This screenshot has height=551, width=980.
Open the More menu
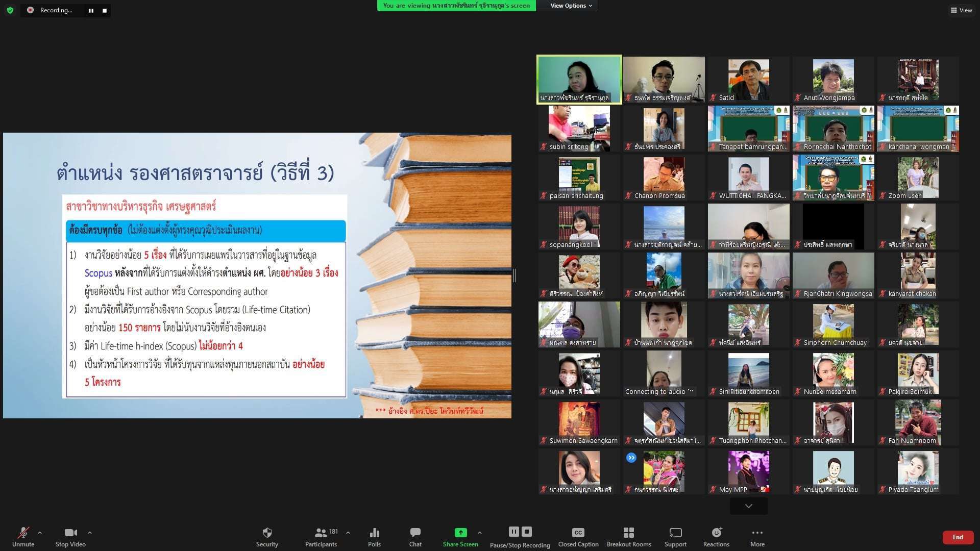757,533
